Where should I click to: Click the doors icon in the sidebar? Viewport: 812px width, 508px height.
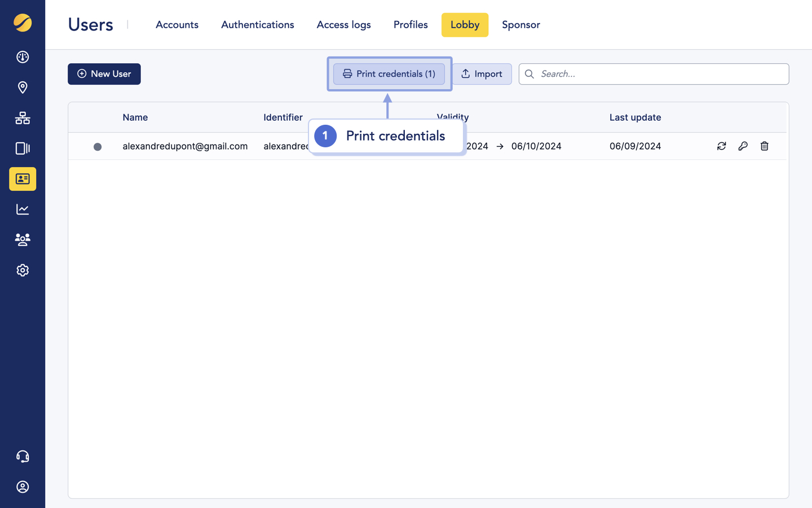click(23, 148)
